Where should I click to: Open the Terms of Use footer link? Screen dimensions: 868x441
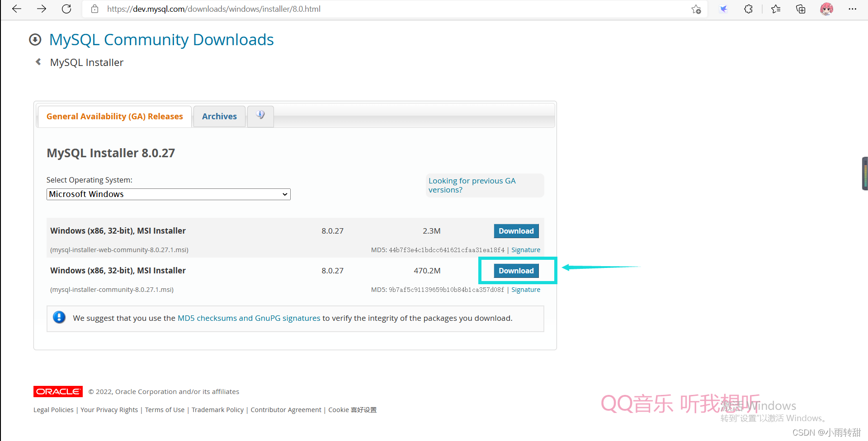[x=165, y=410]
